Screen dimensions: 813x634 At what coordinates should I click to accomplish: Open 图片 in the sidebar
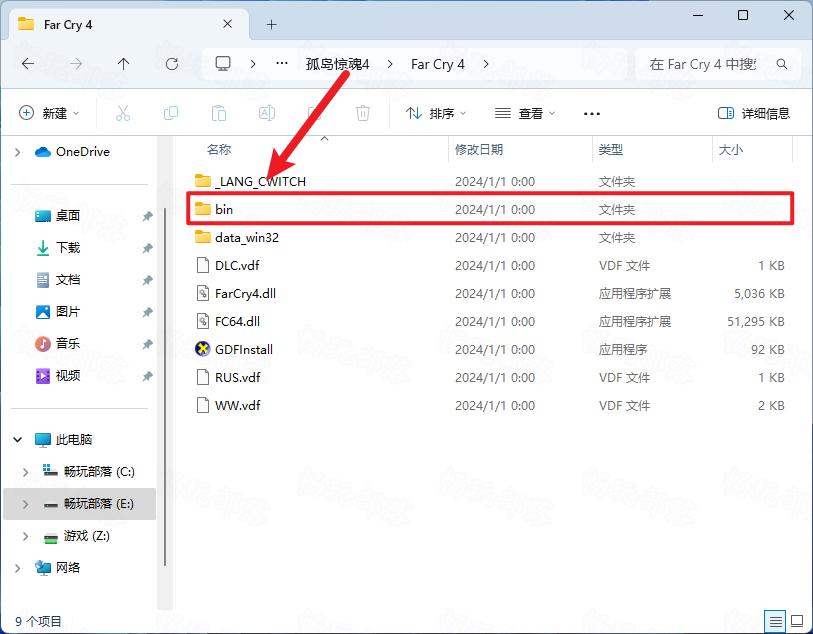[68, 312]
